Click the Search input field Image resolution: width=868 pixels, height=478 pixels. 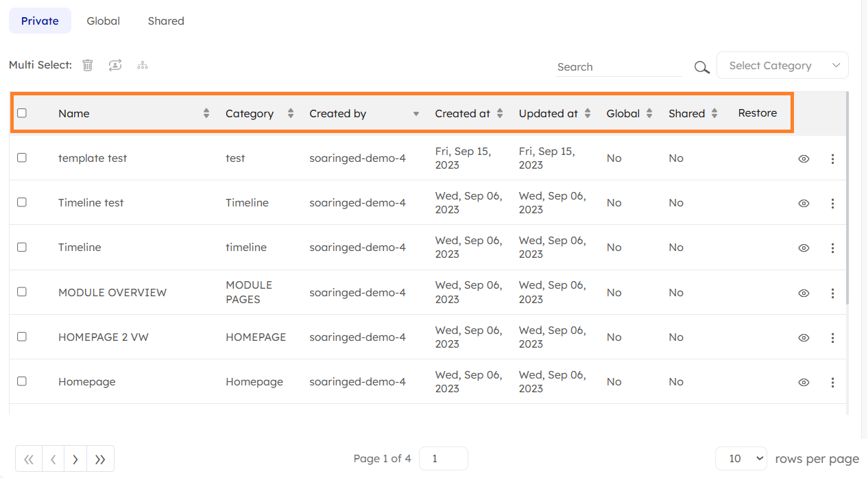(618, 67)
